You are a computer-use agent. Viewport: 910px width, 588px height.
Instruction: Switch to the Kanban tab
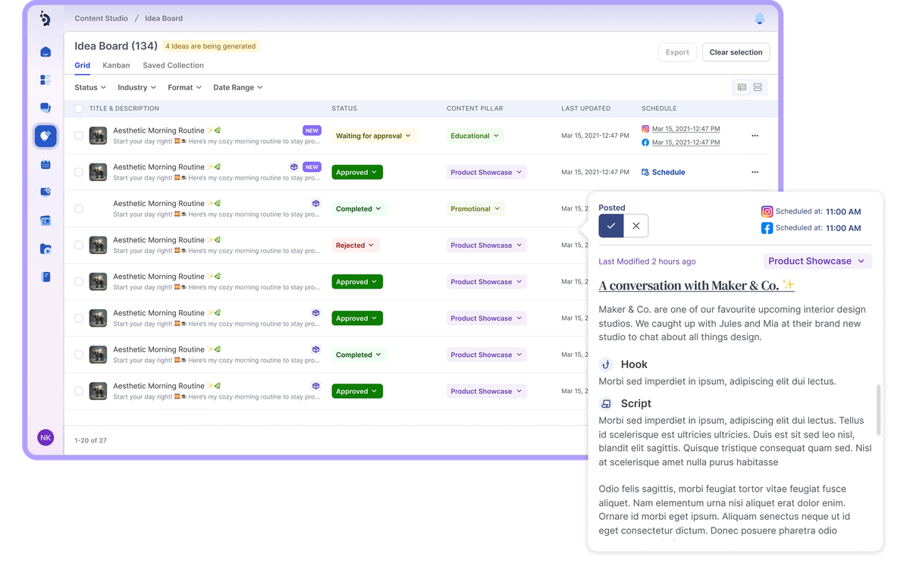pos(116,65)
